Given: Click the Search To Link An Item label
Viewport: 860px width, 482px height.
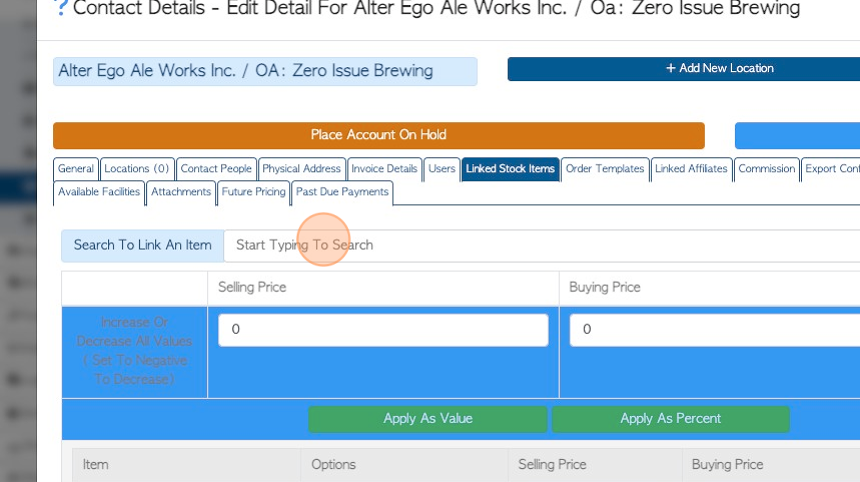Looking at the screenshot, I should (143, 245).
